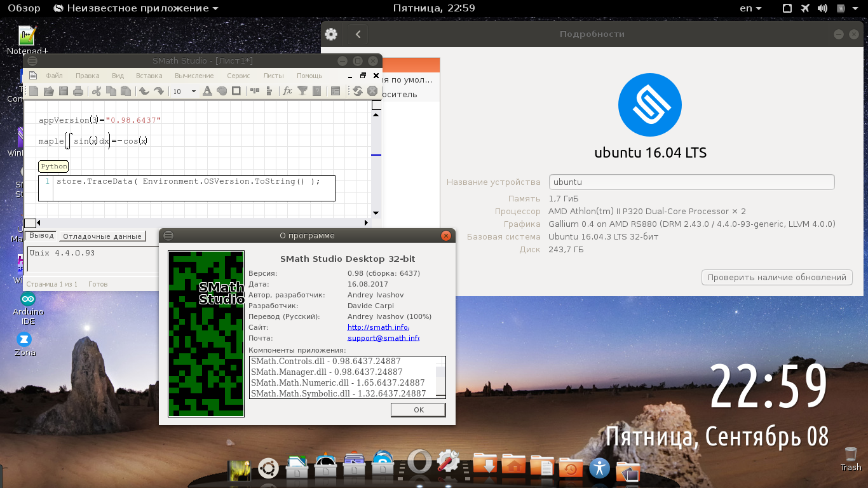Pick the text color tool
868x488 pixels.
pyautogui.click(x=207, y=91)
